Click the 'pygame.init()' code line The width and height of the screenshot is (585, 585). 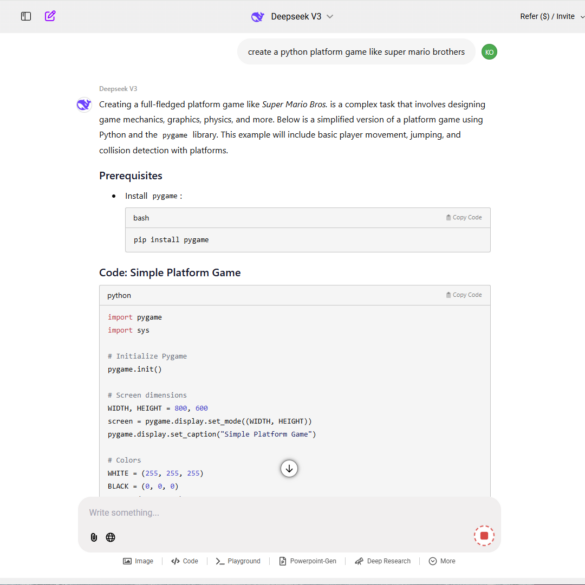pyautogui.click(x=135, y=369)
